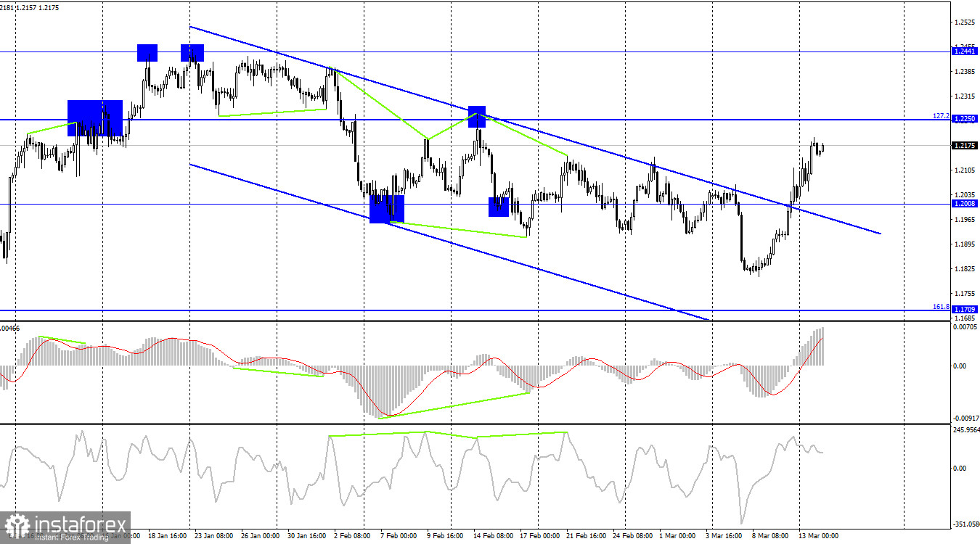Image resolution: width=980 pixels, height=544 pixels.
Task: Click the 14 Feb 08:00 date label
Action: click(493, 536)
